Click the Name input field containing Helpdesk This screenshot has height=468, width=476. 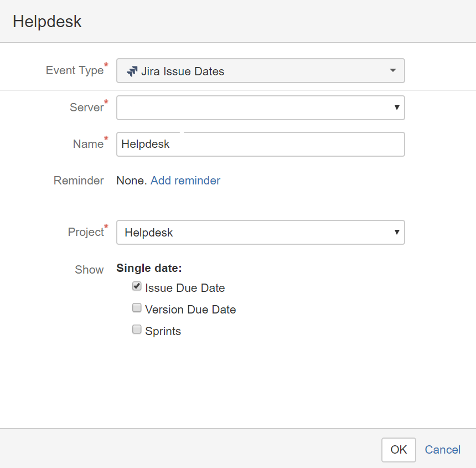click(x=261, y=144)
